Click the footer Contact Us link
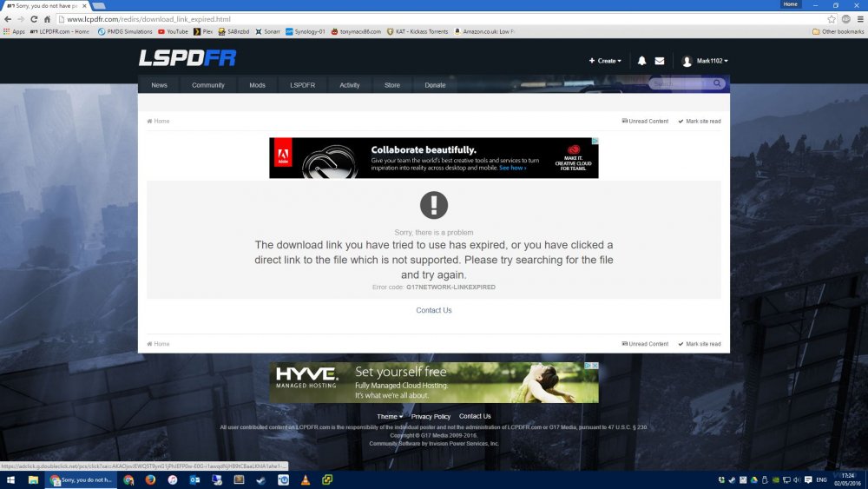The width and height of the screenshot is (868, 489). click(475, 416)
